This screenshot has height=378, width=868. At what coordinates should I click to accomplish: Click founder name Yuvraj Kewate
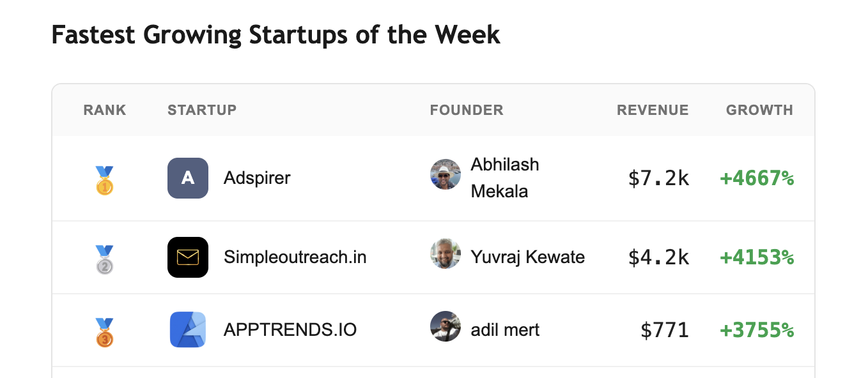[527, 257]
